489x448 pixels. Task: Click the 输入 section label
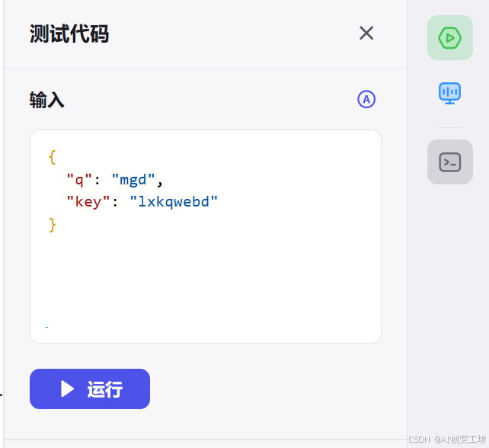click(x=47, y=100)
